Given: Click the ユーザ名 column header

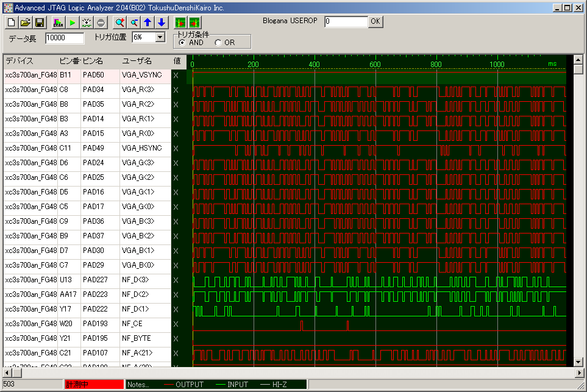Looking at the screenshot, I should click(x=137, y=61).
